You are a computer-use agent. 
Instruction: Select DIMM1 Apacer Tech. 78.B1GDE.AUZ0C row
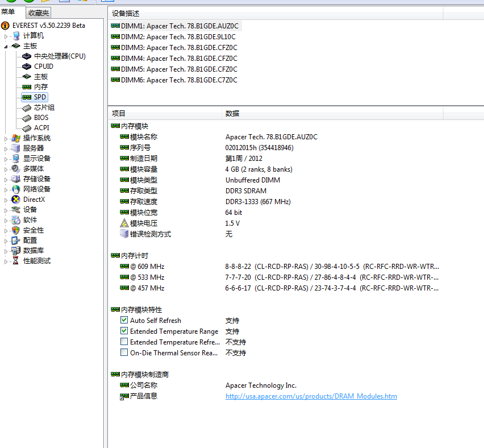point(175,26)
